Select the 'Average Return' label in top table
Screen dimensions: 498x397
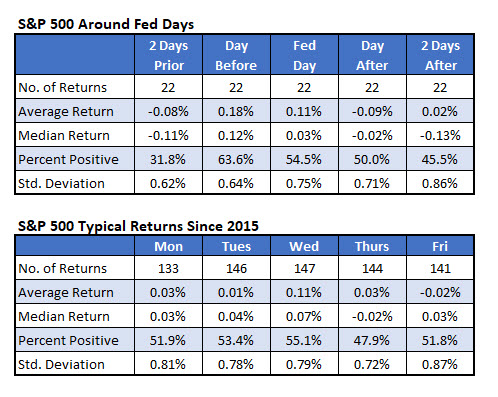point(66,112)
